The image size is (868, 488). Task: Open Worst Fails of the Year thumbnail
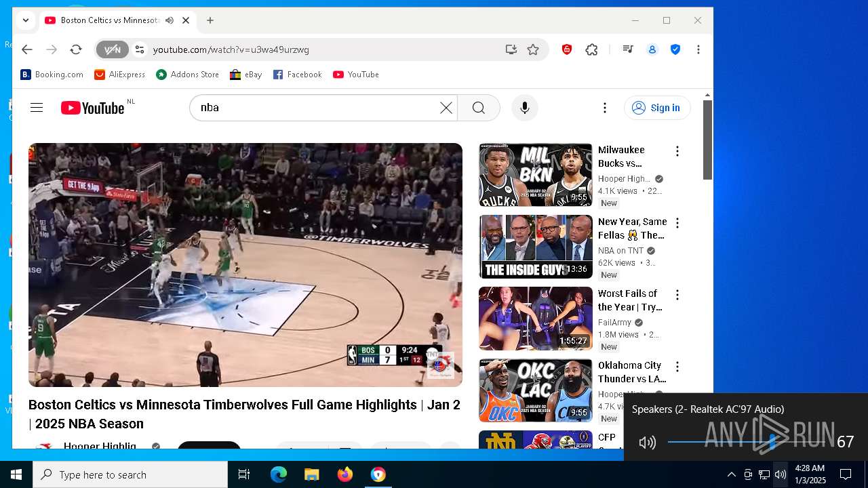pos(536,319)
